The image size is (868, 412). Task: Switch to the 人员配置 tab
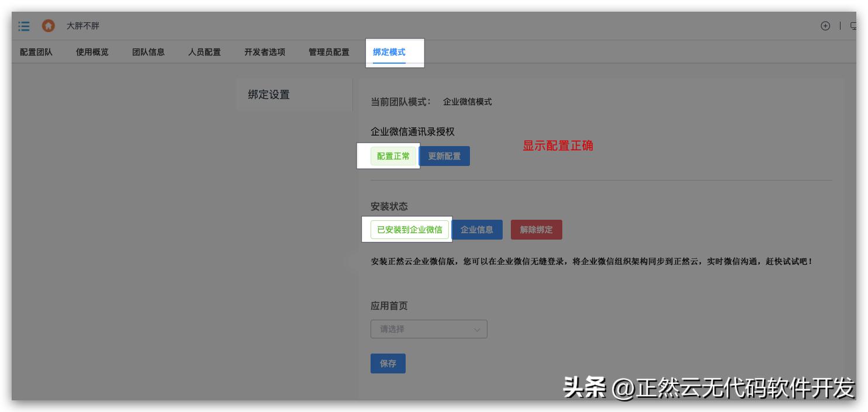[x=204, y=52]
